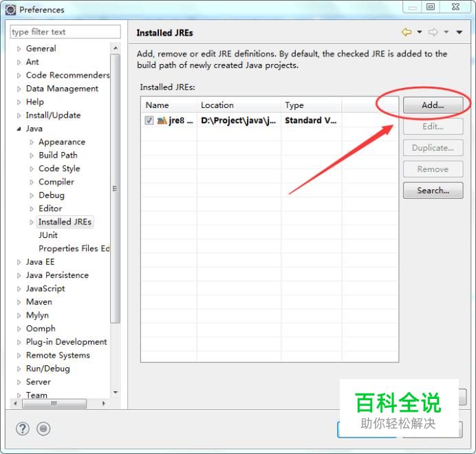Expand the Debug sub-node
The height and width of the screenshot is (454, 476).
click(x=32, y=195)
